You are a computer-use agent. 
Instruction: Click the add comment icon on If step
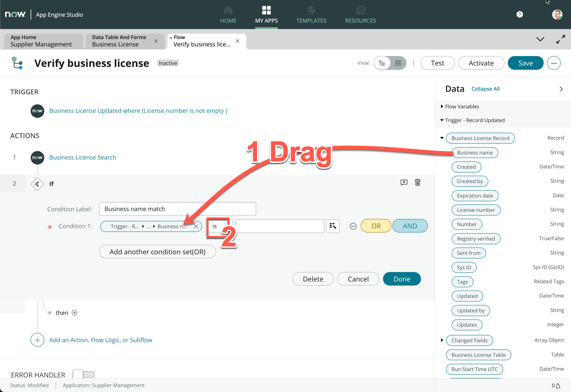tap(404, 182)
